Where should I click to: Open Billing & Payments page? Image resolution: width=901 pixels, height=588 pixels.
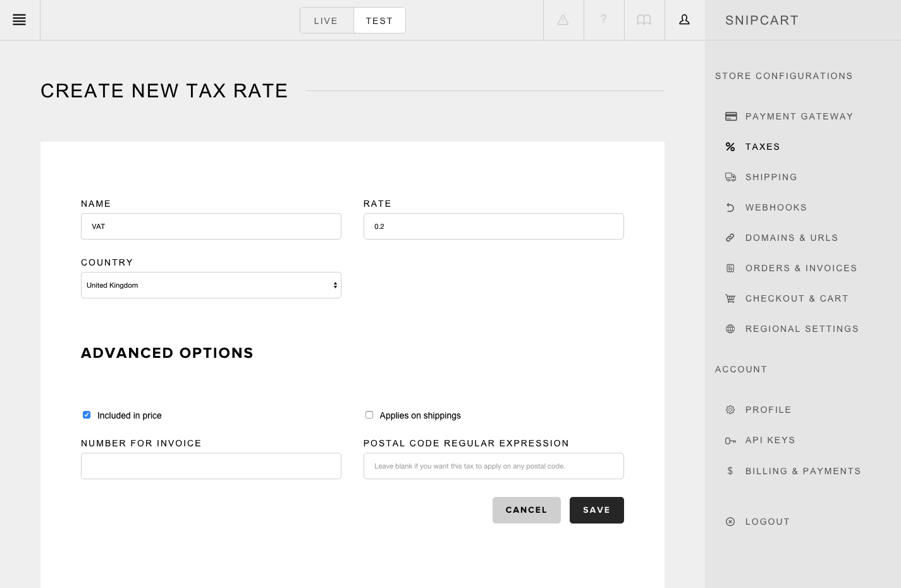803,471
